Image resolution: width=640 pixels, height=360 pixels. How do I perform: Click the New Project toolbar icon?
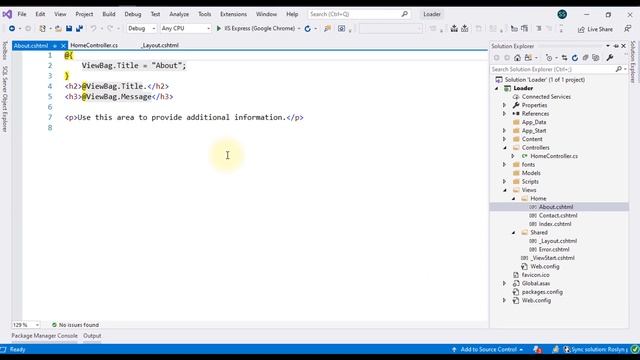click(x=42, y=29)
